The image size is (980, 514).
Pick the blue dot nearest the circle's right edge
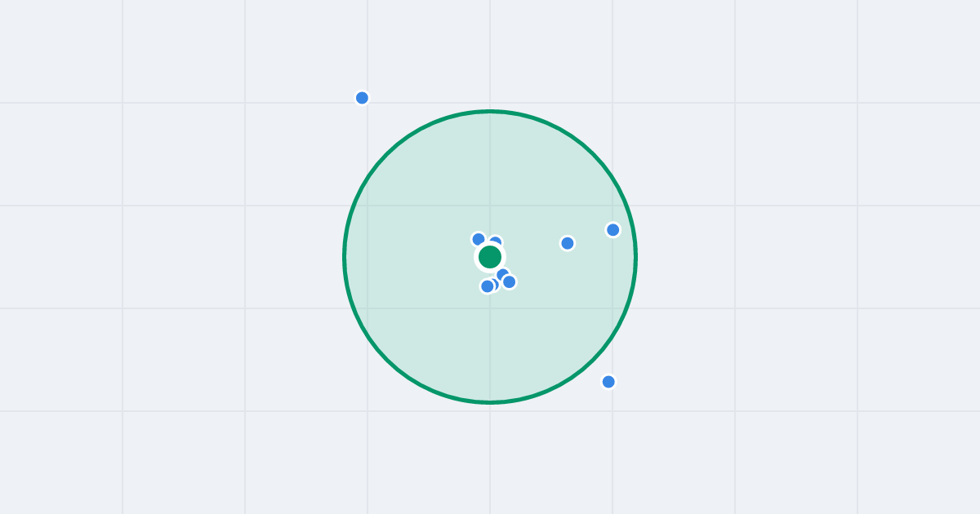[x=613, y=230]
